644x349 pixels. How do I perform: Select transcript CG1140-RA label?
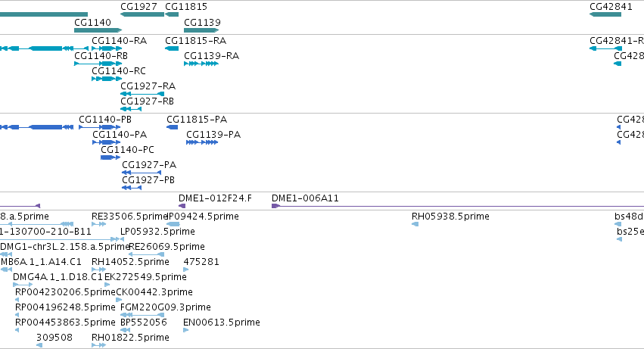pyautogui.click(x=119, y=41)
